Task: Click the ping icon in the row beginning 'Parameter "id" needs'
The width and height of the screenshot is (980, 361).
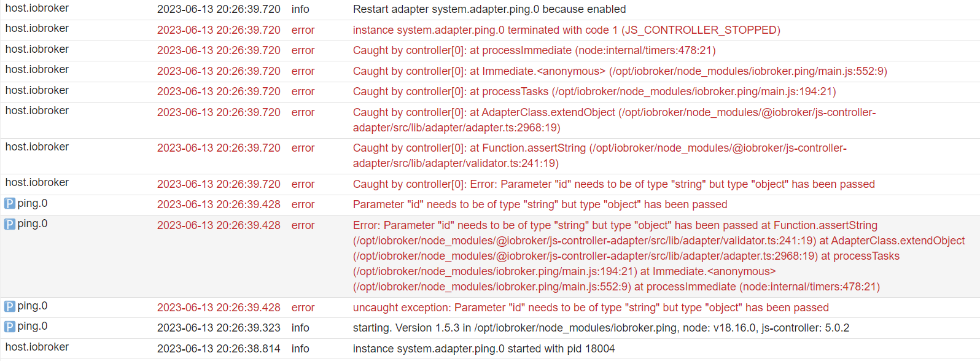Action: 10,203
